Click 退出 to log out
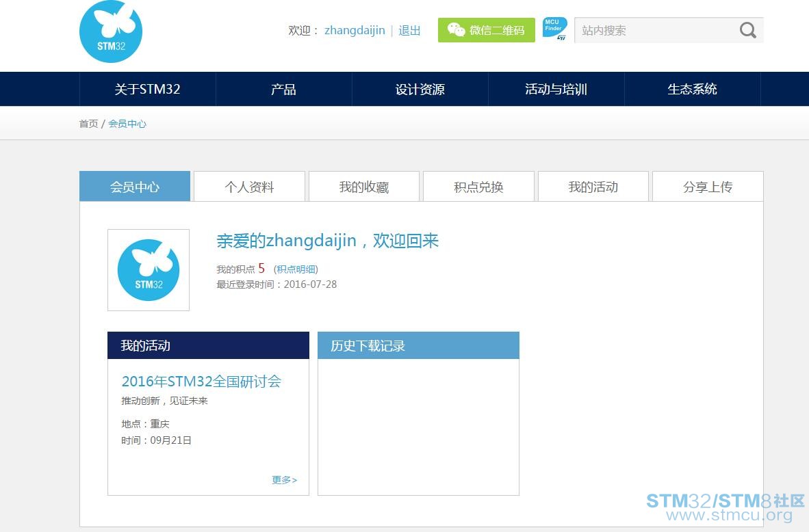Viewport: 809px width, 532px height. coord(409,30)
